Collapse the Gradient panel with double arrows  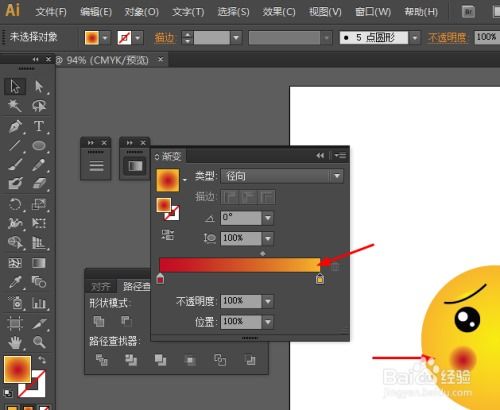(x=320, y=155)
